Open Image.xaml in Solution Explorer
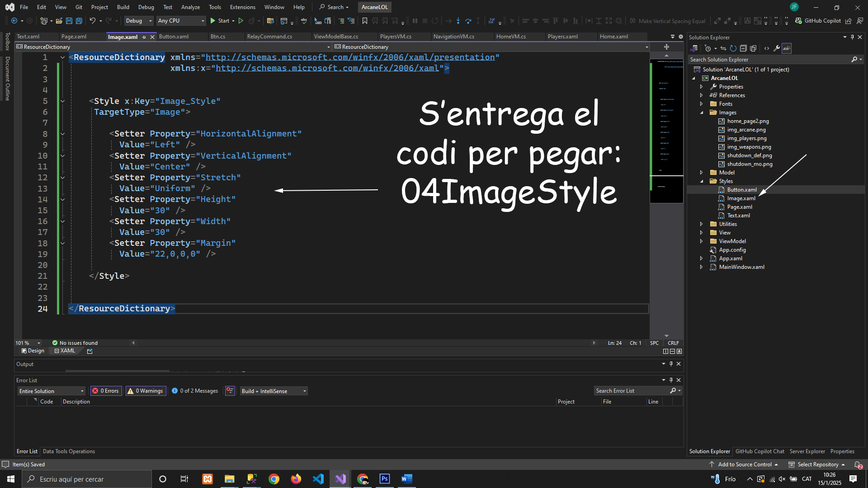 [x=741, y=198]
